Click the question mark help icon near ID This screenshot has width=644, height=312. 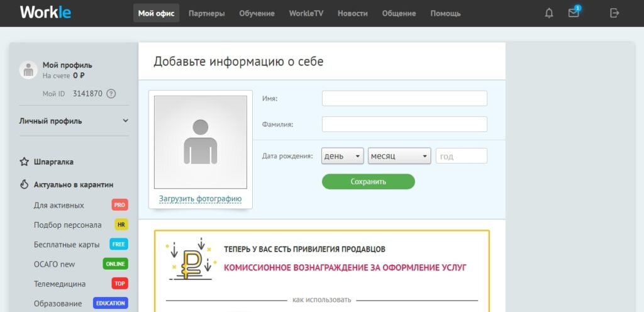(x=111, y=94)
